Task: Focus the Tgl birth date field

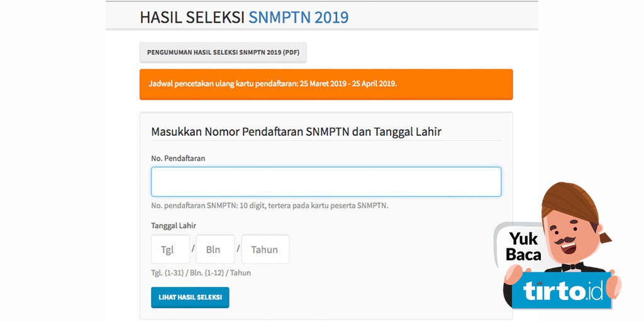Action: (170, 249)
